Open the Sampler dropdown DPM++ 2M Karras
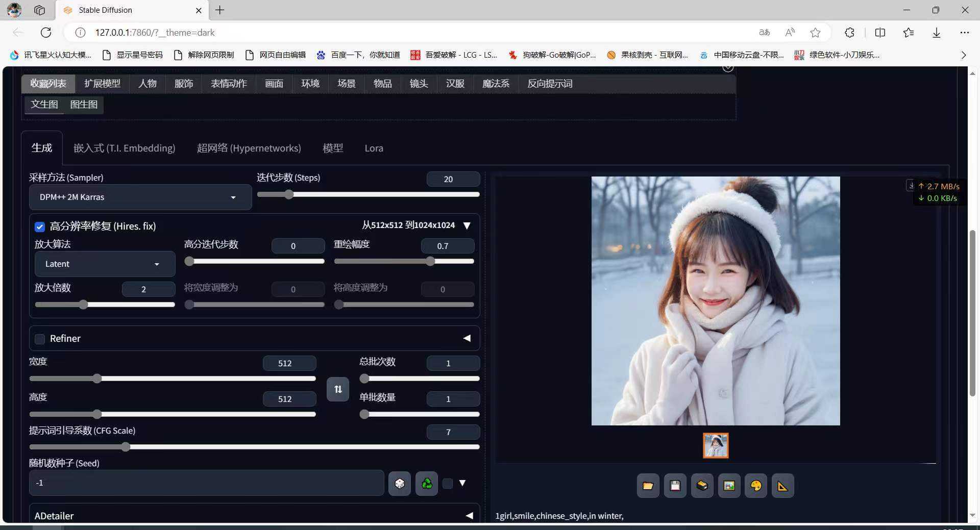Screen dimensions: 980x530 pos(140,197)
